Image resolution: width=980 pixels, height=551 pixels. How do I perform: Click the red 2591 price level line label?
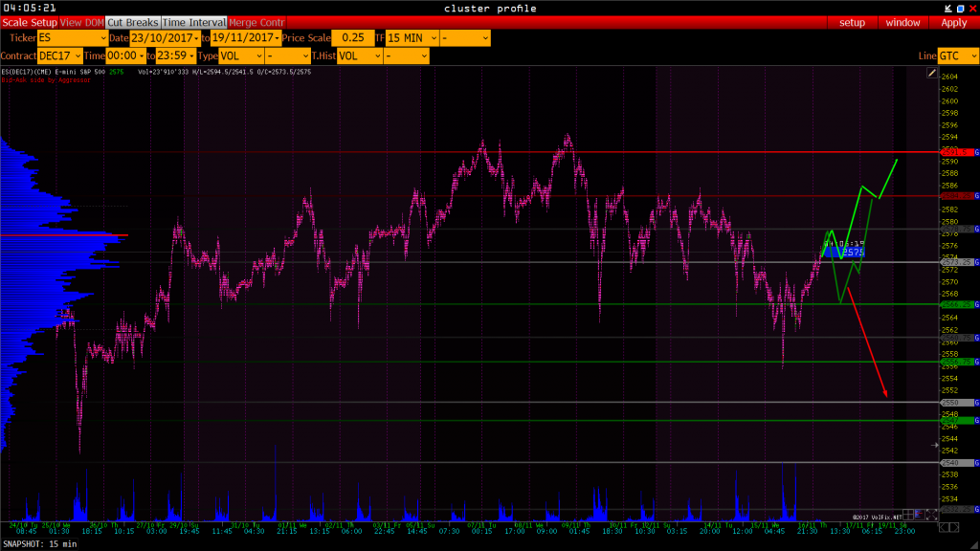click(956, 152)
